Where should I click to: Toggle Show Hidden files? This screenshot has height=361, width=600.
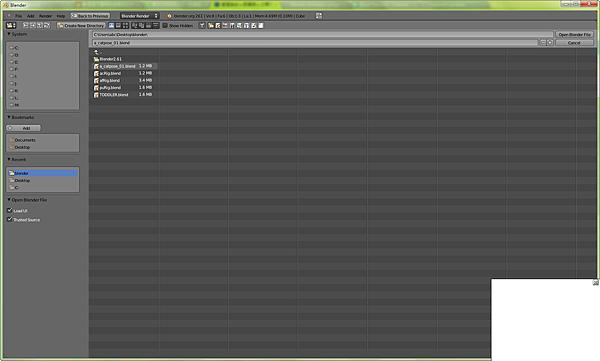click(178, 25)
